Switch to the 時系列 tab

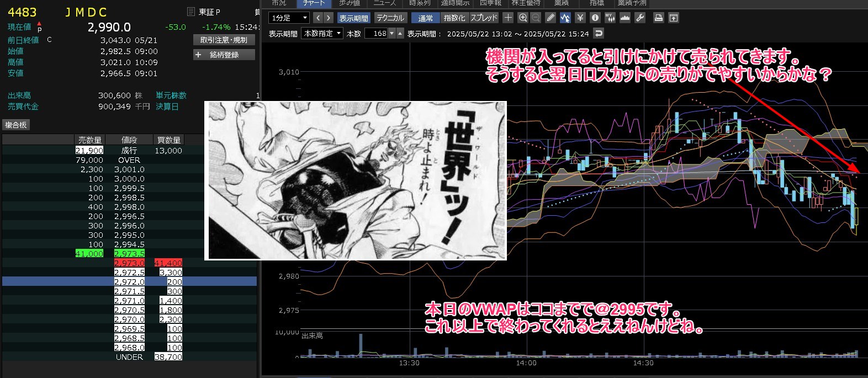[420, 3]
